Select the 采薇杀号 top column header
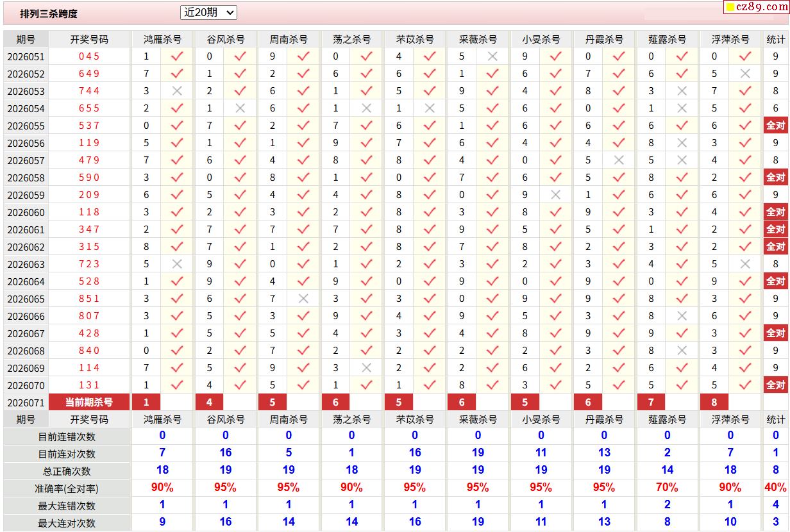 tap(478, 39)
